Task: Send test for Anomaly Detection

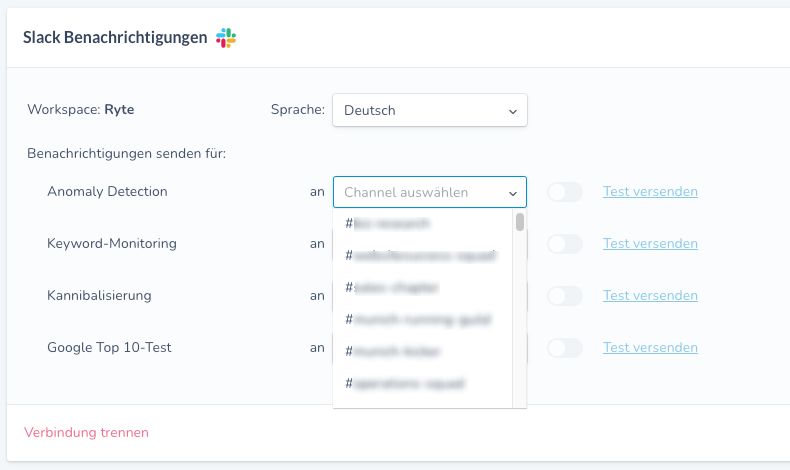Action: click(x=650, y=192)
